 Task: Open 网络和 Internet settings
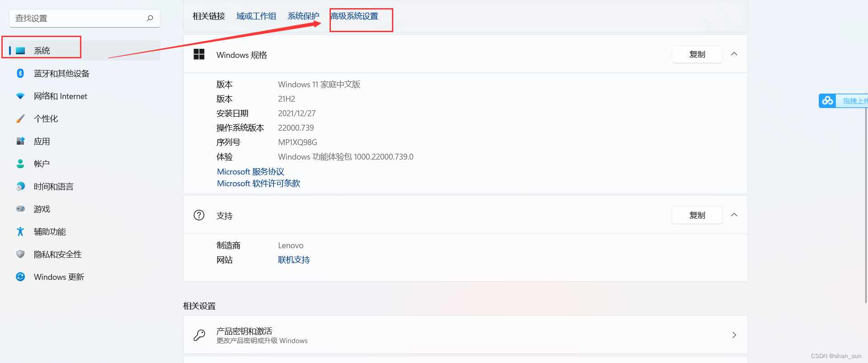click(x=85, y=96)
